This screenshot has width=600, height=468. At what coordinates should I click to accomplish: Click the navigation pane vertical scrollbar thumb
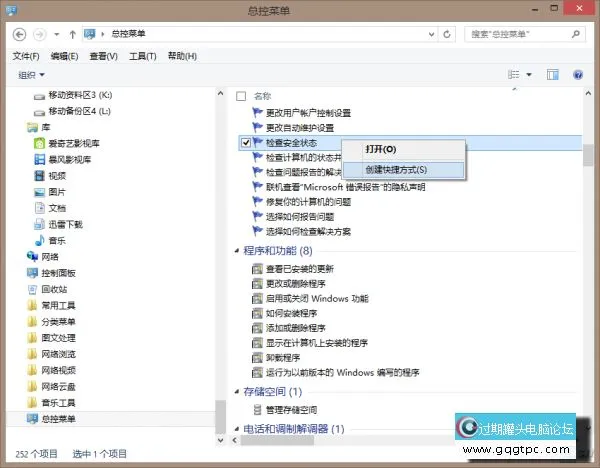point(220,416)
